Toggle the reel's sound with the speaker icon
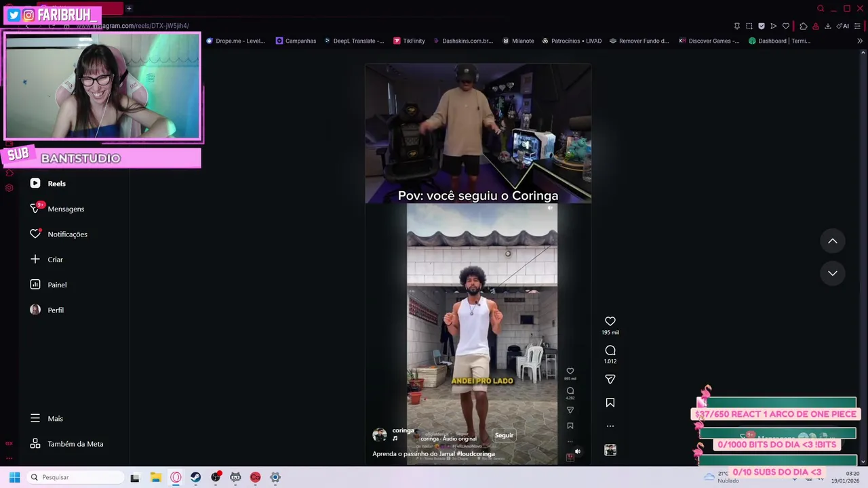The image size is (868, 488). pyautogui.click(x=577, y=451)
